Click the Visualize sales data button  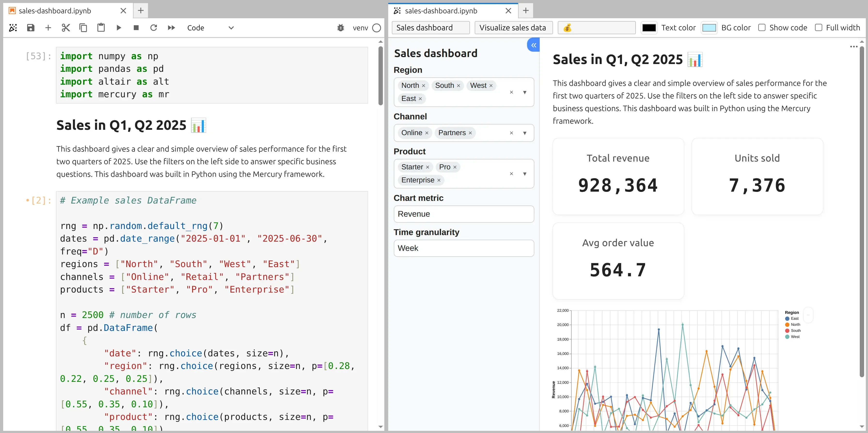click(x=513, y=27)
